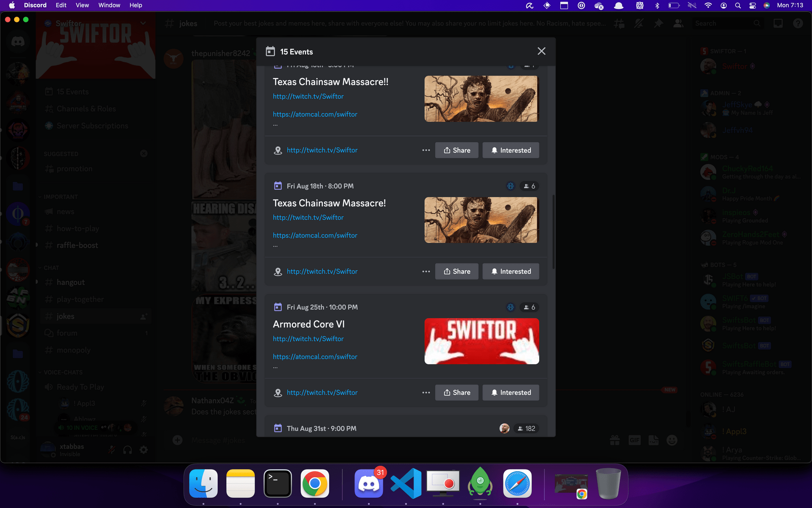The image size is (812, 508).
Task: Mark Texas Chainsaw Massacre!! as Interested
Action: click(x=511, y=150)
